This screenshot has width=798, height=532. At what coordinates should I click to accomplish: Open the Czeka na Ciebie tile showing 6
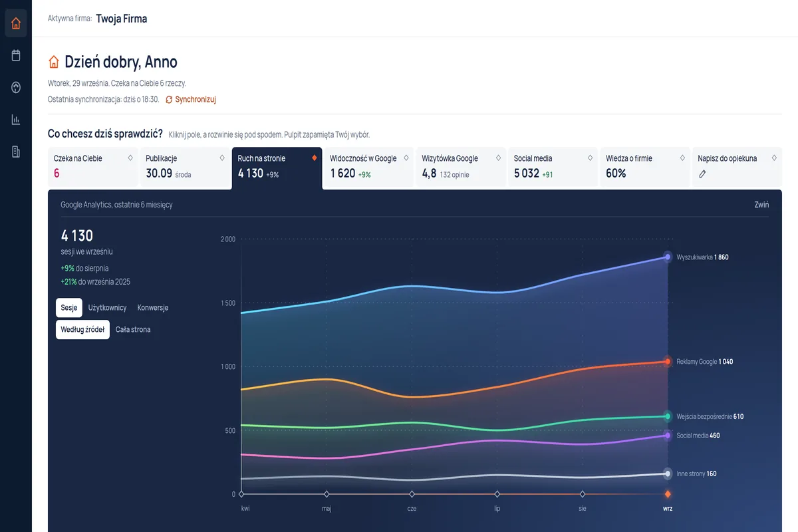93,168
